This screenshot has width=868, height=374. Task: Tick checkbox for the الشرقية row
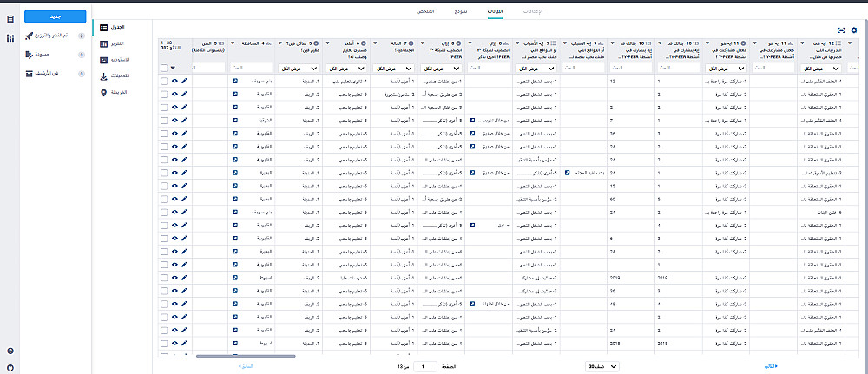pyautogui.click(x=164, y=120)
